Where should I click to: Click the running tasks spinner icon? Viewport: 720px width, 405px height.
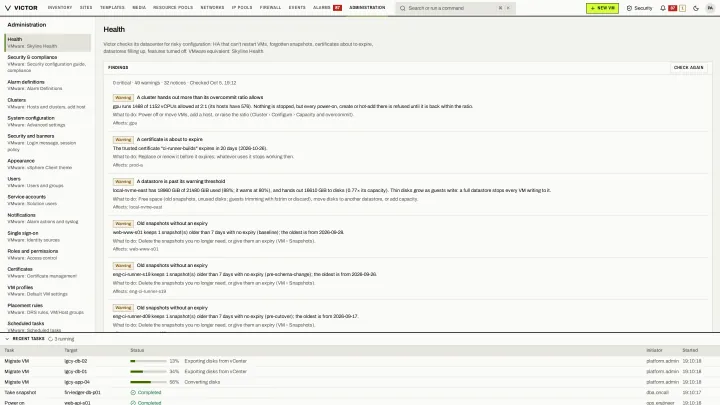pos(51,339)
